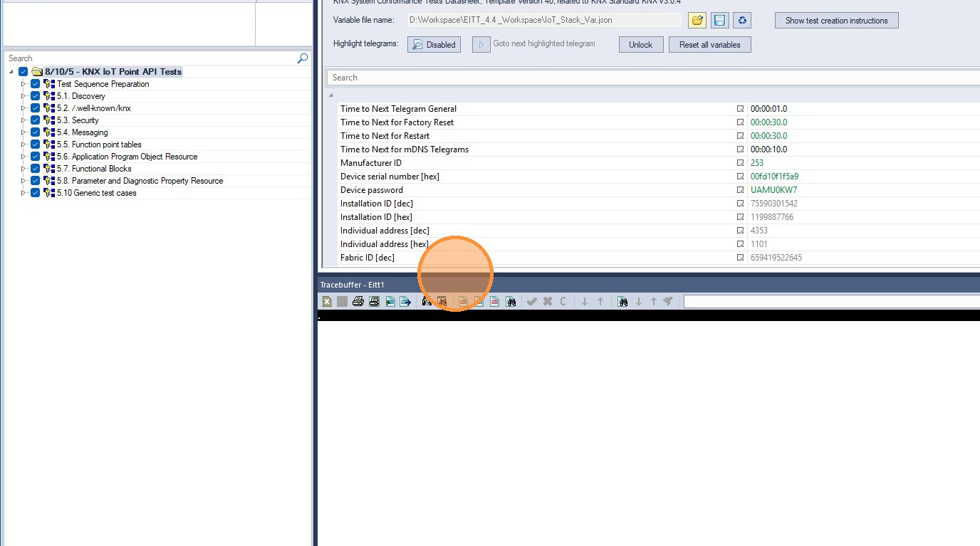Click the open variable file folder icon
The height and width of the screenshot is (546, 980).
coord(697,21)
